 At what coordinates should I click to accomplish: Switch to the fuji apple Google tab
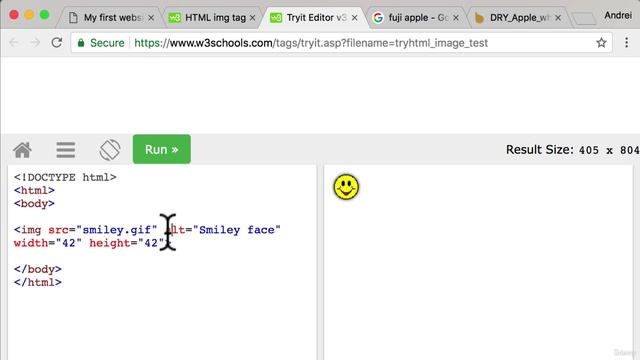click(x=417, y=18)
